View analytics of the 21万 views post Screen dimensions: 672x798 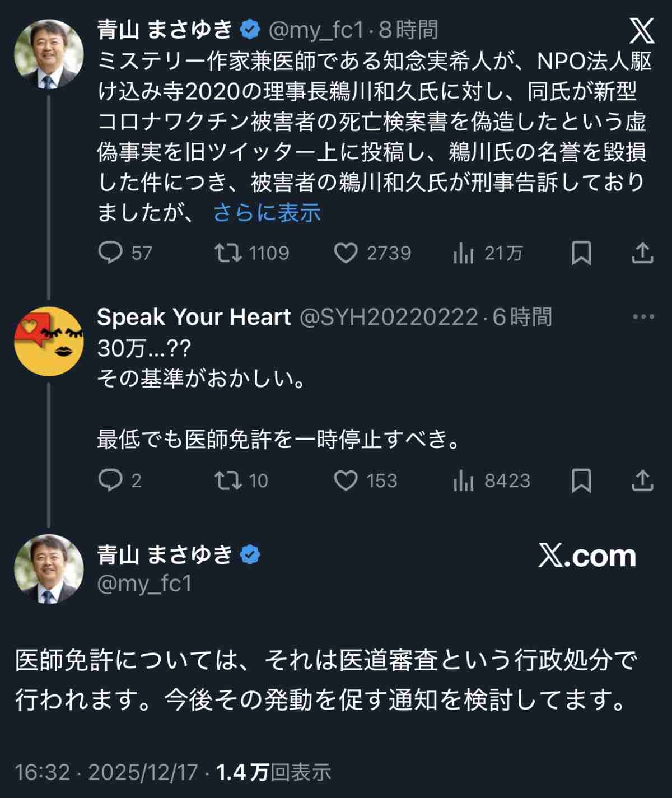pyautogui.click(x=463, y=254)
